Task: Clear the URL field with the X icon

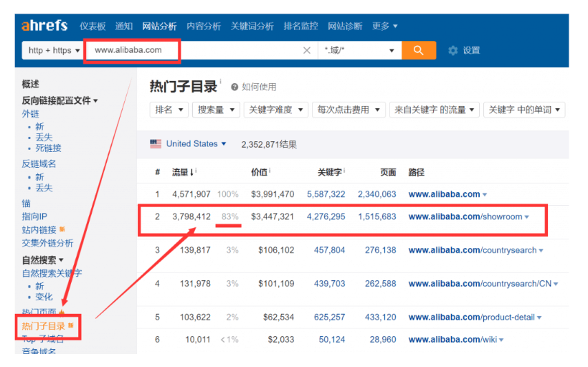Action: pyautogui.click(x=307, y=50)
